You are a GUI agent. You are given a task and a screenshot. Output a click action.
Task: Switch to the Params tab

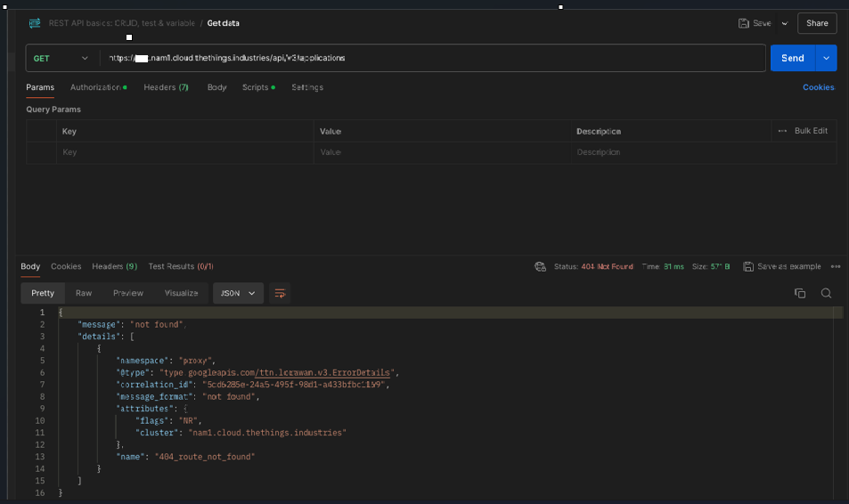coord(40,87)
